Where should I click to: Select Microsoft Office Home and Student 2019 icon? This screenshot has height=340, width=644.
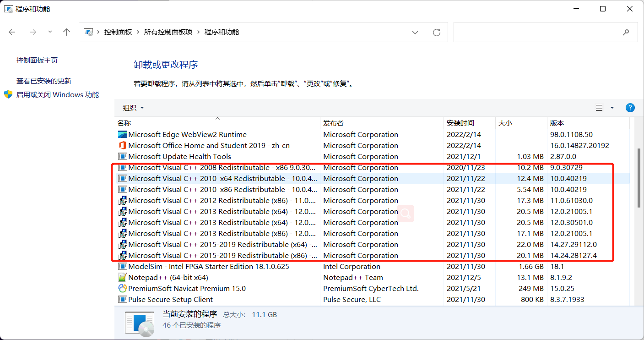point(122,146)
